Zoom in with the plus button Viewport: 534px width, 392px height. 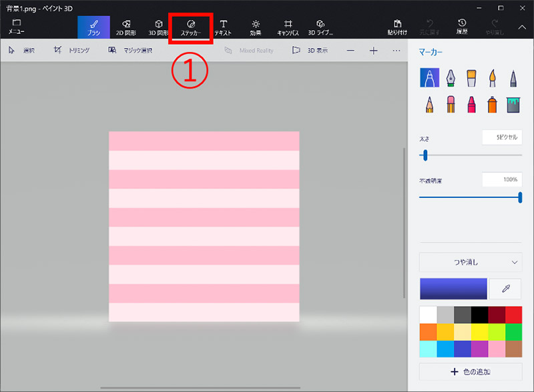coord(373,51)
